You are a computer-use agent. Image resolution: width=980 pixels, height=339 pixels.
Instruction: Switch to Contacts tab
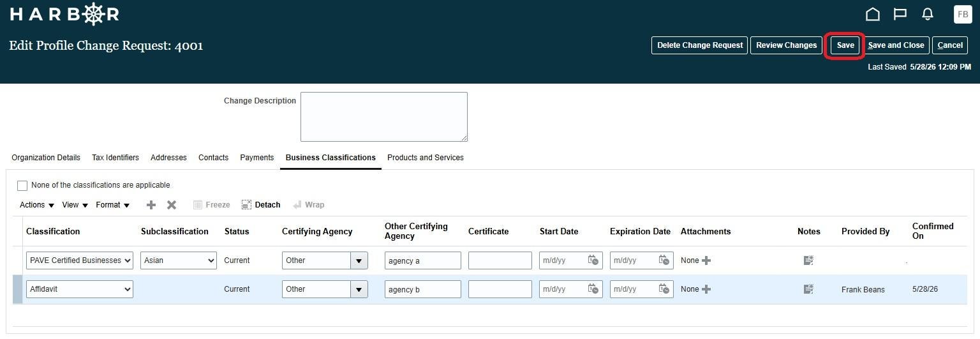tap(213, 158)
